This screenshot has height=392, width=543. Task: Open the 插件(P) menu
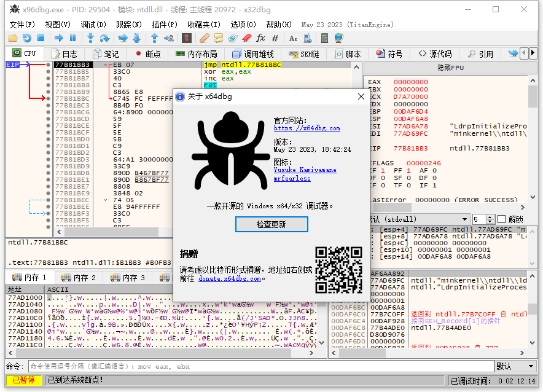pos(165,25)
